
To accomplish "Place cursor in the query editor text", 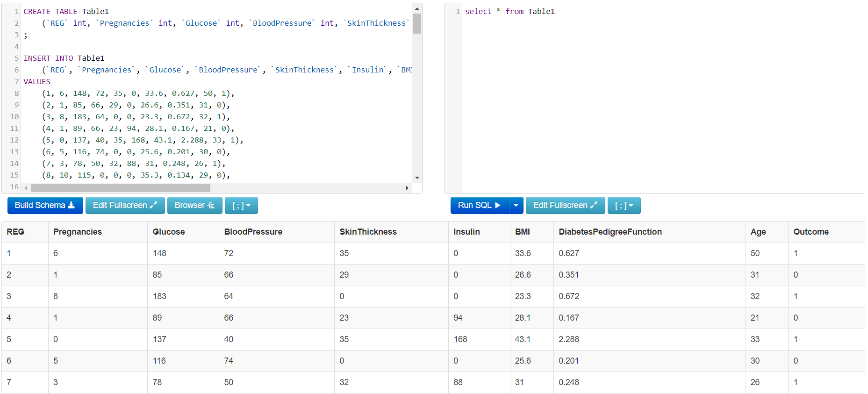I will pyautogui.click(x=510, y=11).
